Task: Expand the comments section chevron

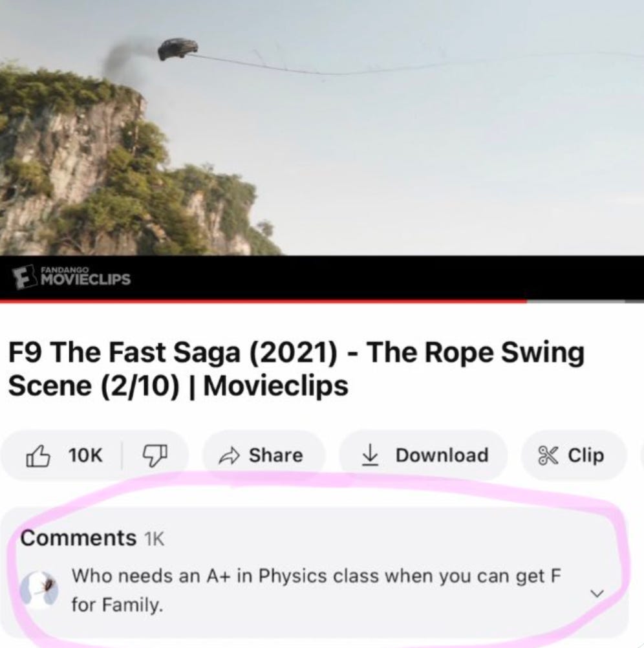Action: click(597, 593)
